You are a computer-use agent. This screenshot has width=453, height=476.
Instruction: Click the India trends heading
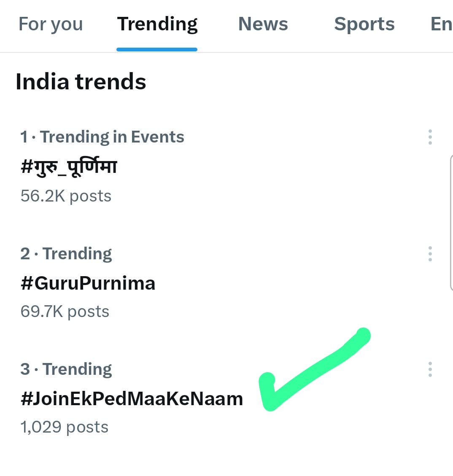coord(81,81)
